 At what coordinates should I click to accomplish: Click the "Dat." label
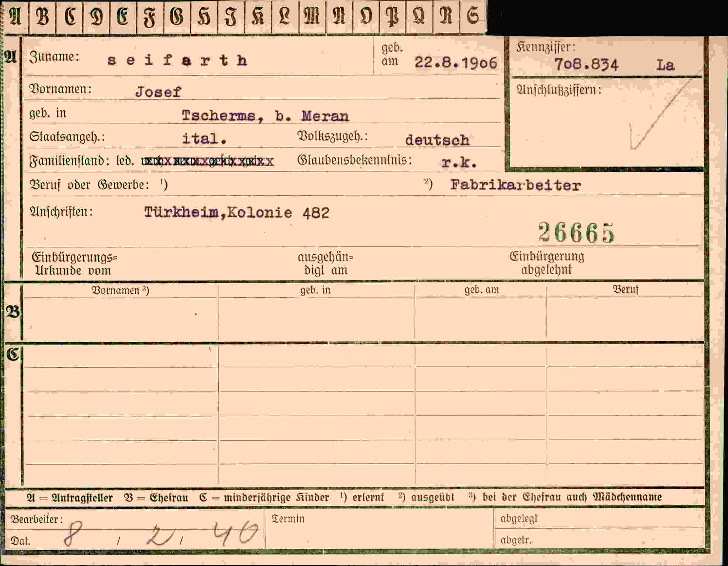20,541
